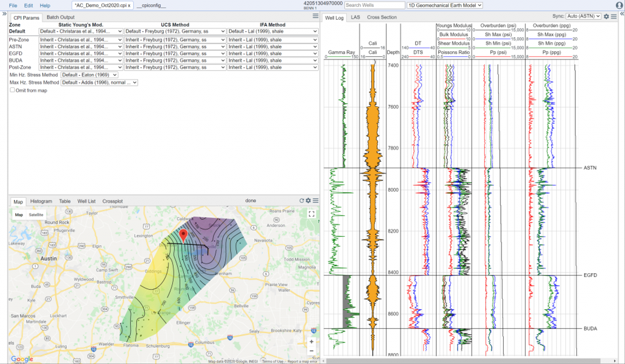Open map panel settings gear

pos(308,201)
